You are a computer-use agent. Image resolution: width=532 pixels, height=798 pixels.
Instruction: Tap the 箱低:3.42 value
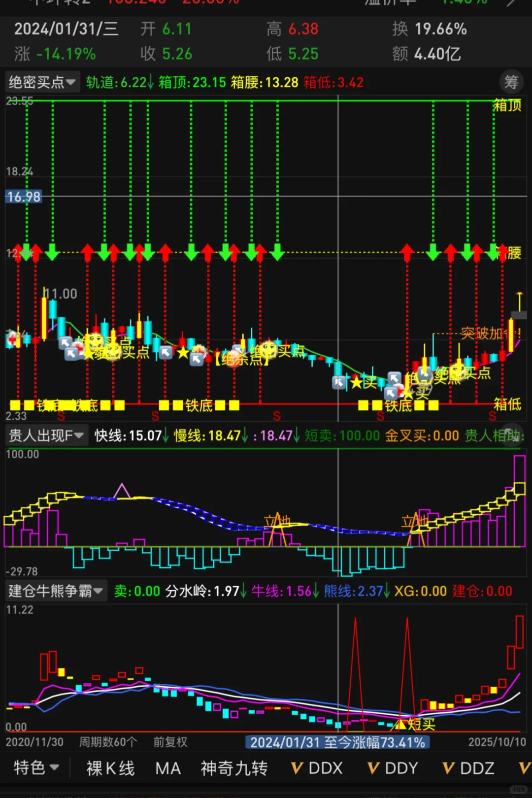tap(333, 82)
